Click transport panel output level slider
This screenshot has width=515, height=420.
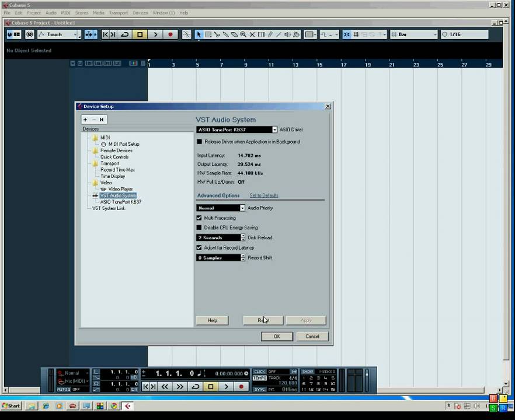click(367, 380)
